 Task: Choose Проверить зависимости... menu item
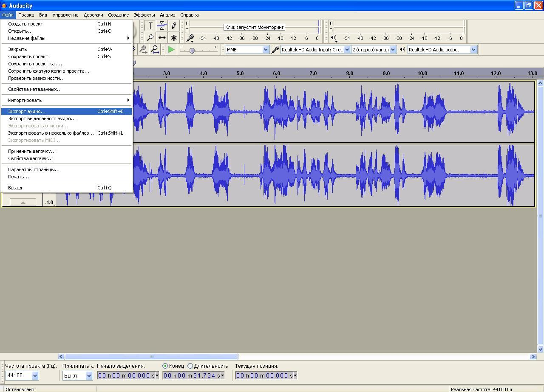[x=66, y=78]
